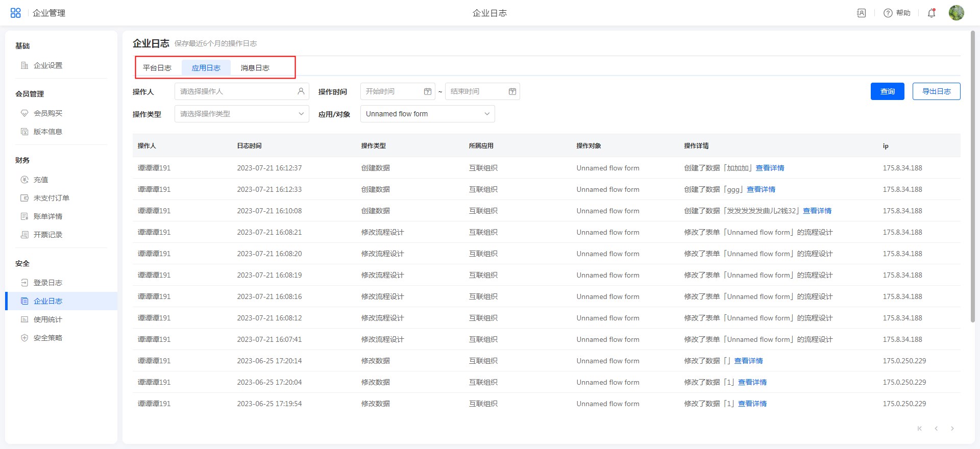
Task: Switch to the 消息日志 tab
Action: (255, 68)
